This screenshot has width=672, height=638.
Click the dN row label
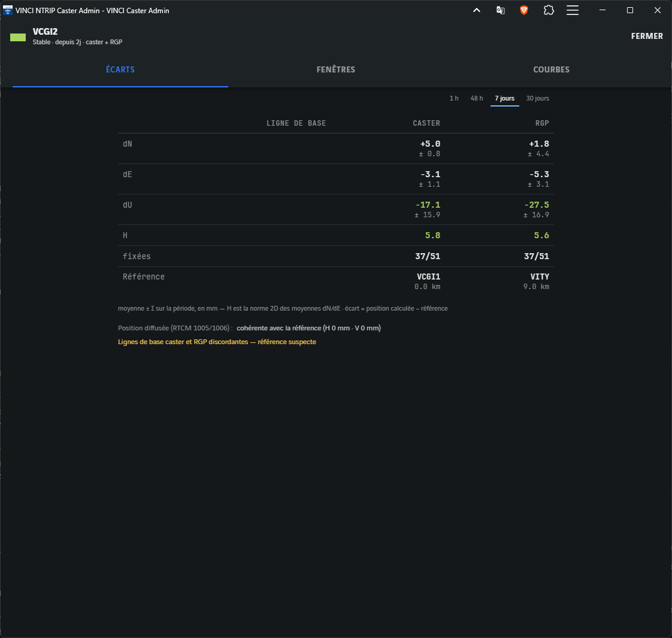(x=128, y=144)
